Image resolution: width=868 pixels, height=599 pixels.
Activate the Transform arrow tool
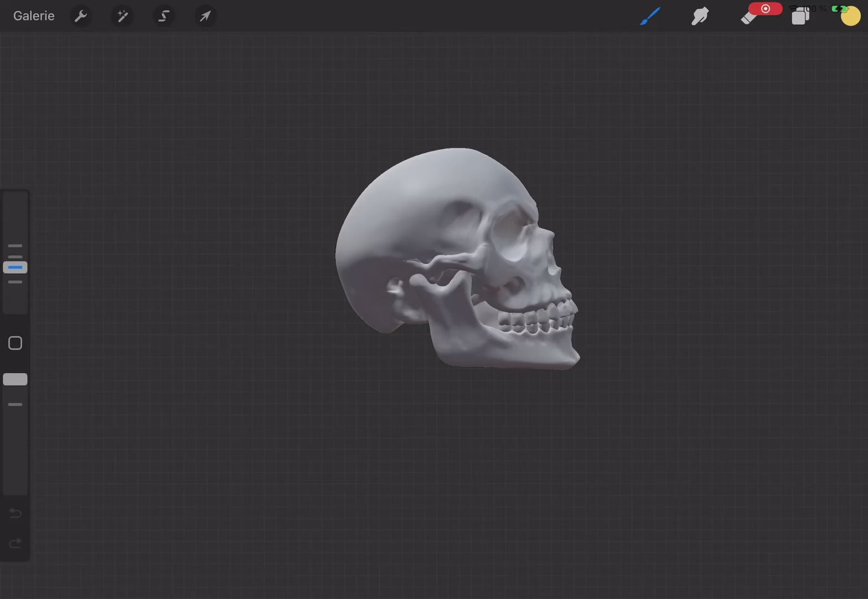tap(205, 16)
